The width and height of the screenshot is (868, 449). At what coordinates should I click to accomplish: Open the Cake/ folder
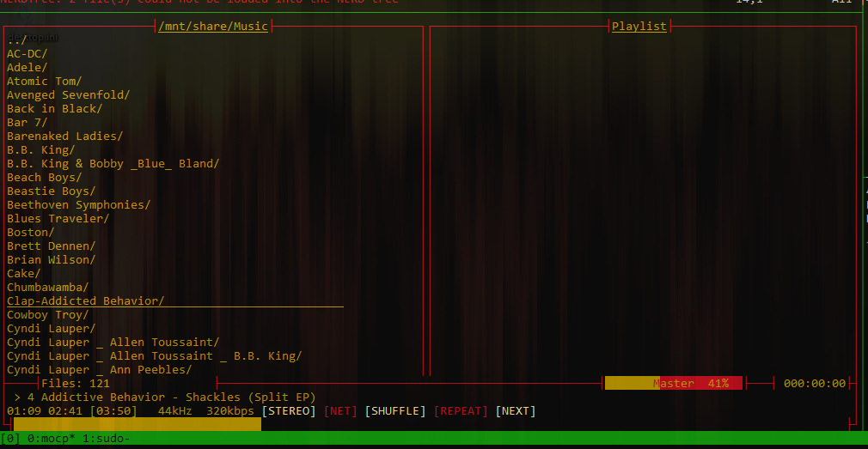(24, 274)
